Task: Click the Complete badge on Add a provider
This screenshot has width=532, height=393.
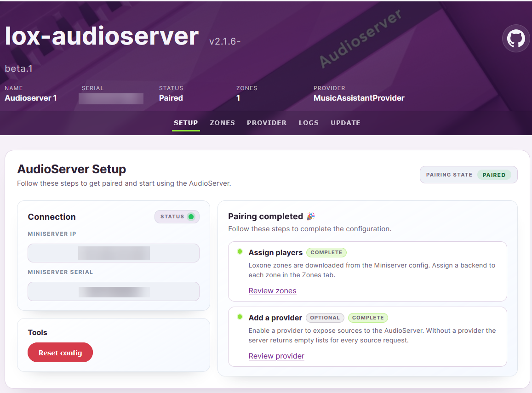Action: tap(368, 318)
